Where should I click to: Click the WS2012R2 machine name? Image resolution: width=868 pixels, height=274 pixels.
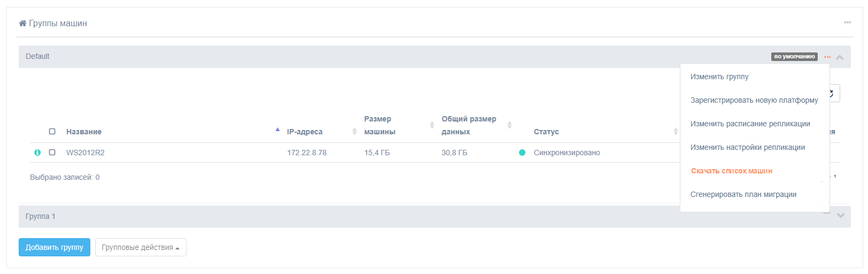(86, 153)
